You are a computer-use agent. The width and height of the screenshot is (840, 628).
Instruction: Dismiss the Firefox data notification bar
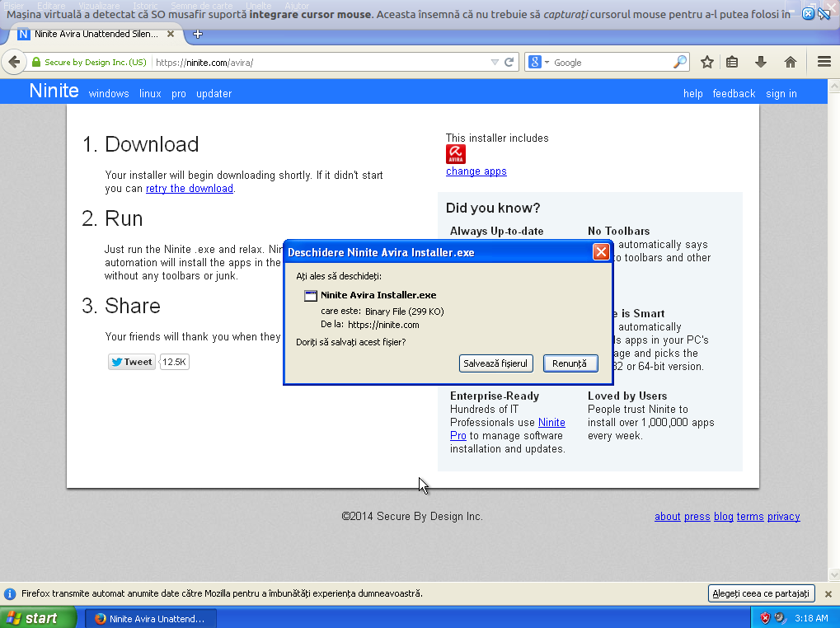tap(828, 593)
